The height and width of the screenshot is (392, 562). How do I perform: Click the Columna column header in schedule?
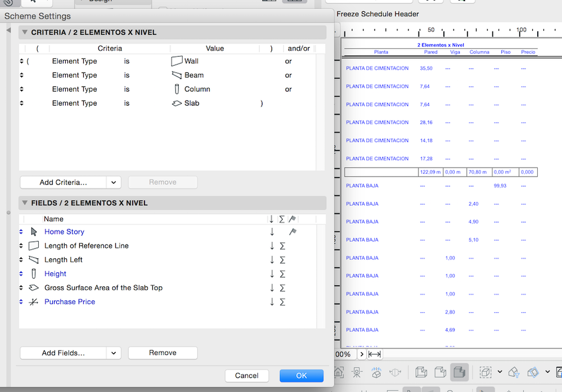(479, 52)
